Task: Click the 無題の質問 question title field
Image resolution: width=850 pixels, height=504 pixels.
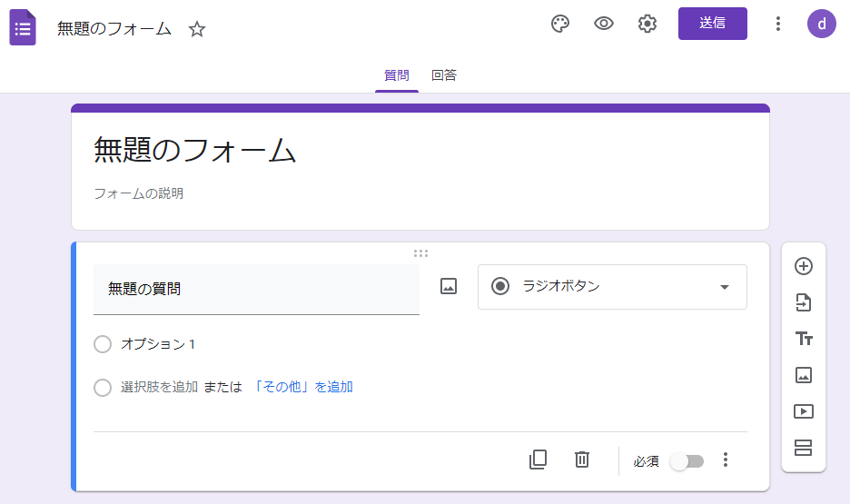Action: pos(256,290)
